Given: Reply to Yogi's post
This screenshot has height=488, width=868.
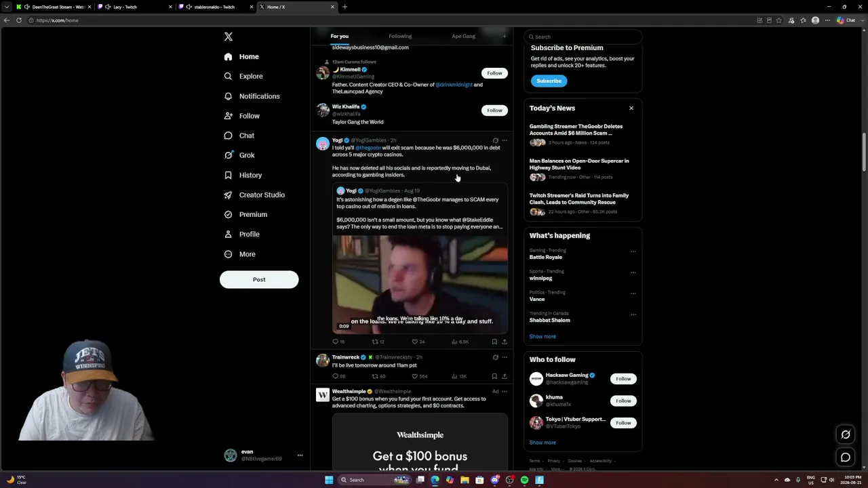Looking at the screenshot, I should coord(338,342).
